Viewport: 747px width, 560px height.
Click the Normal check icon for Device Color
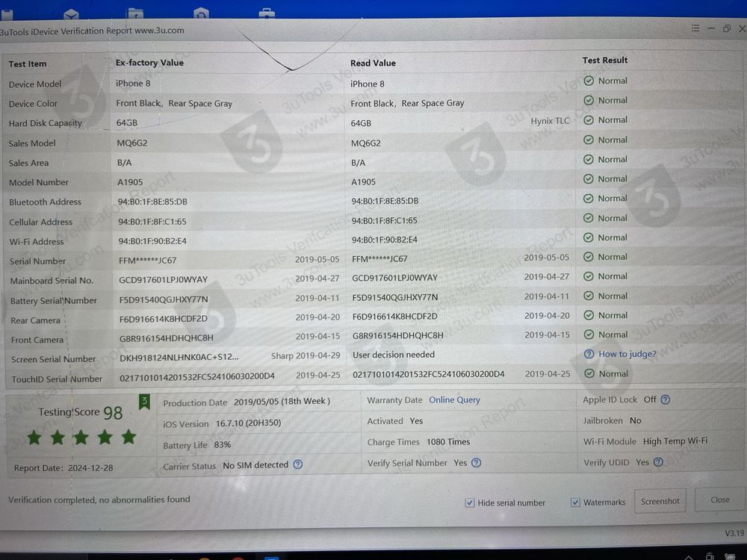point(589,101)
